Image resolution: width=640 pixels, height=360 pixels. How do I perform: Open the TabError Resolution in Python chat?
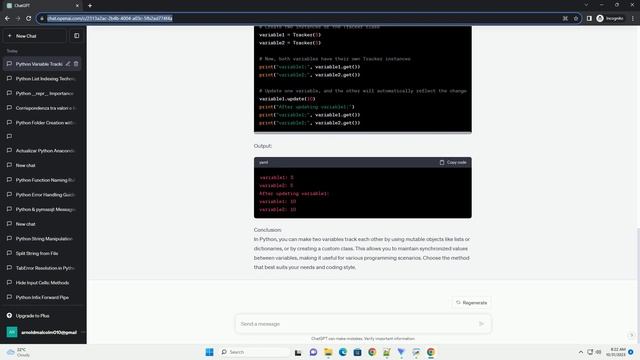42,268
